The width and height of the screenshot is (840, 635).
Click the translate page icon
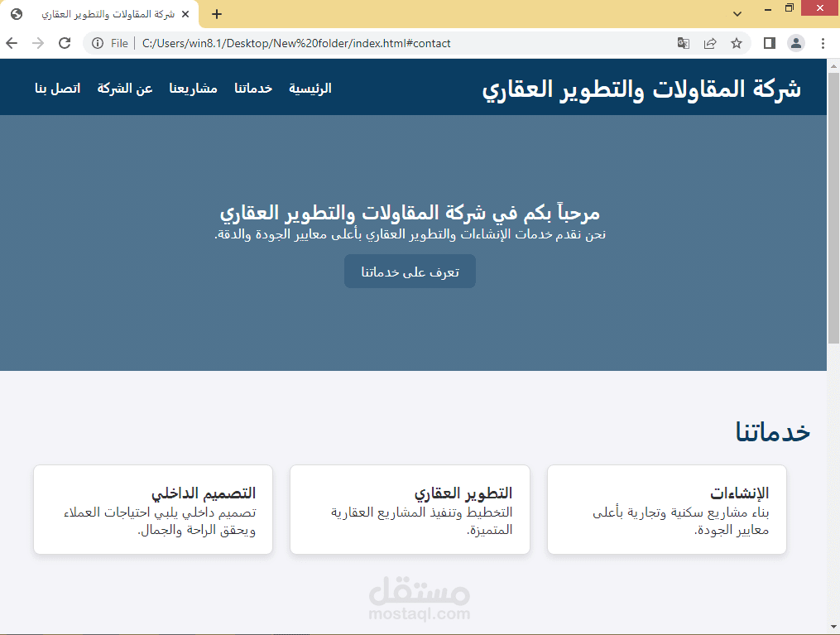[x=683, y=43]
